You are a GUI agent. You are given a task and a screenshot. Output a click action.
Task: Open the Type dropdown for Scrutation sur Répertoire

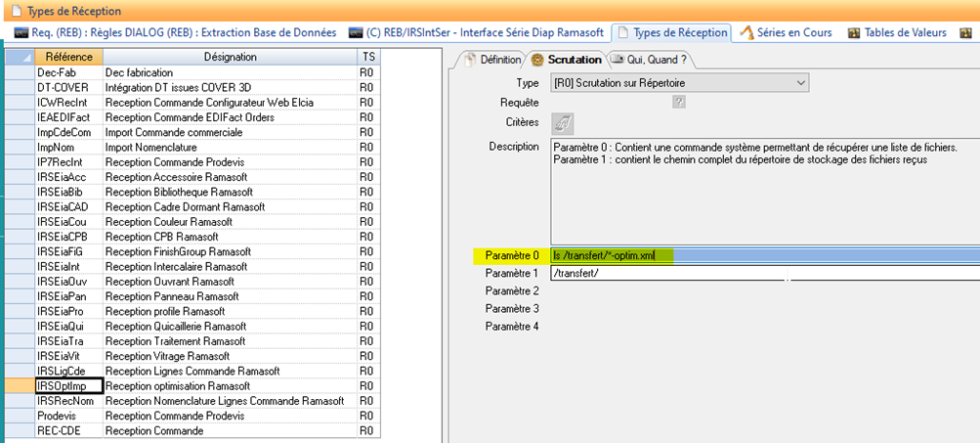coord(800,83)
